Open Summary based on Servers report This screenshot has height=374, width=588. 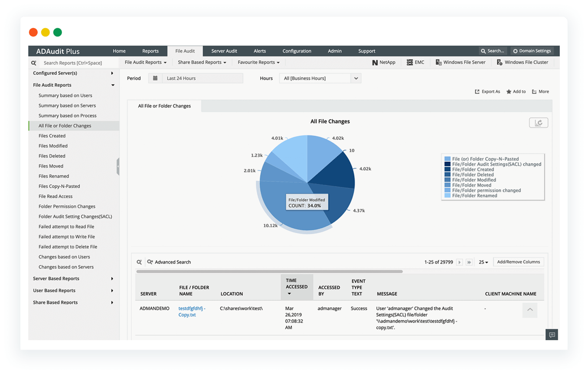pos(67,105)
